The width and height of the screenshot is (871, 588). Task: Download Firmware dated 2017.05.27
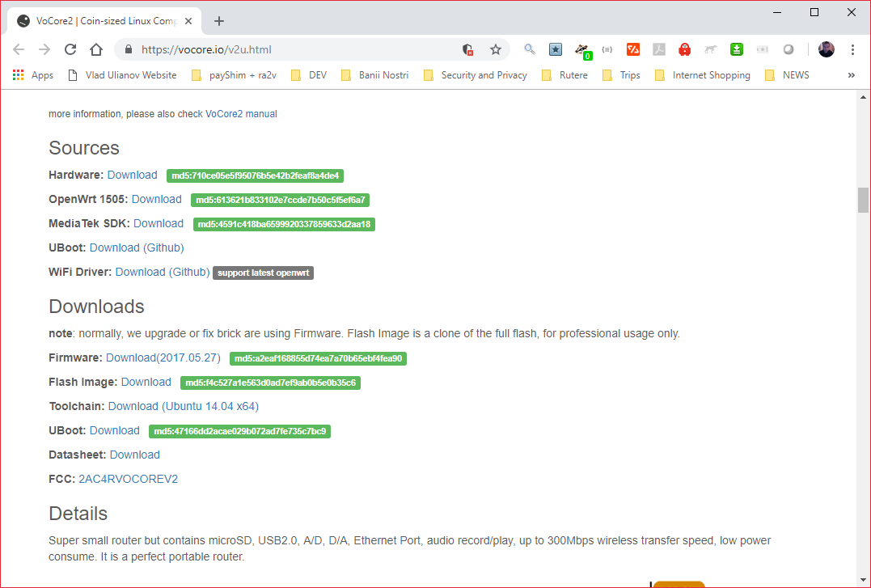click(163, 358)
